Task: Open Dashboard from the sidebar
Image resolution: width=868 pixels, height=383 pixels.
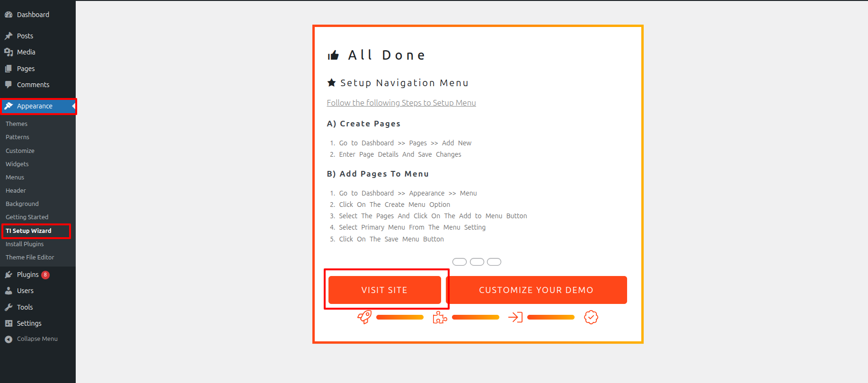Action: [x=33, y=15]
